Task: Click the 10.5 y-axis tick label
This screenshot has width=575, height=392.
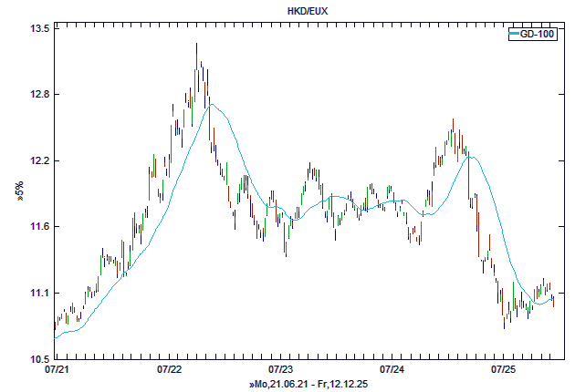Action: [x=39, y=359]
